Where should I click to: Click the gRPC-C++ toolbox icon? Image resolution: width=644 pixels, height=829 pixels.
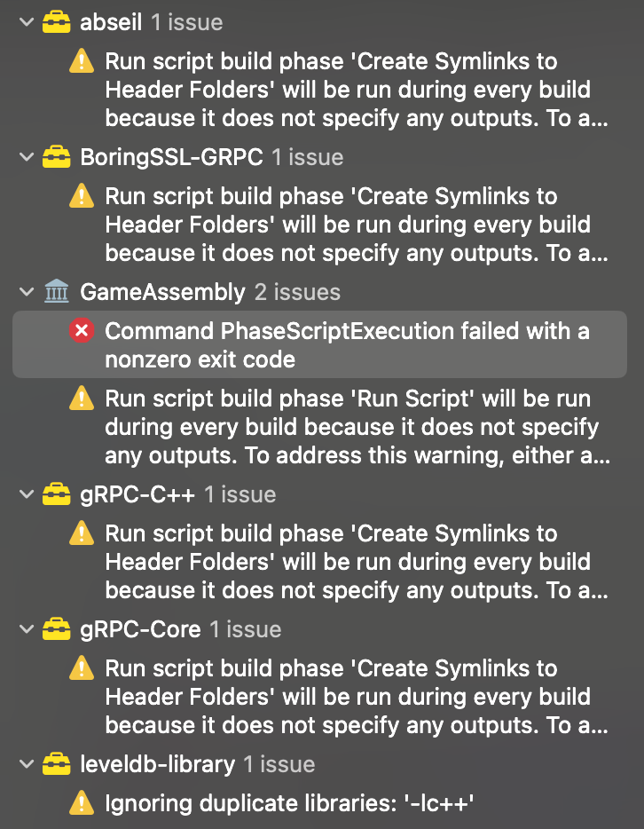(x=56, y=494)
